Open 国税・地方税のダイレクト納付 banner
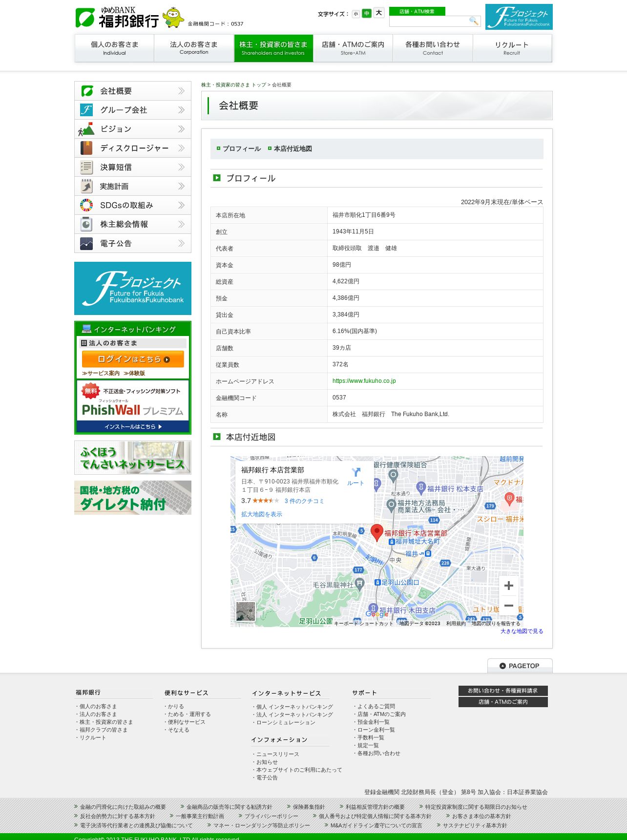 [x=133, y=498]
